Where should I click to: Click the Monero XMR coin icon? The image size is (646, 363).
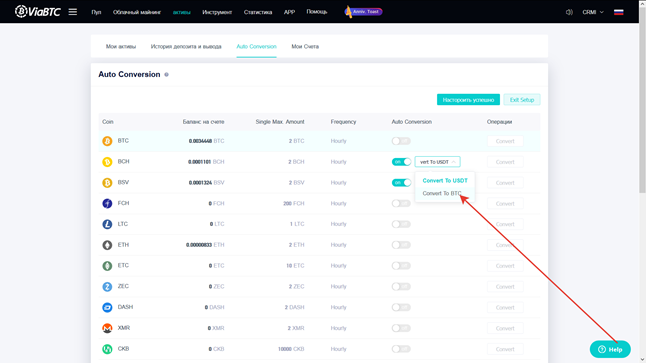tap(107, 328)
